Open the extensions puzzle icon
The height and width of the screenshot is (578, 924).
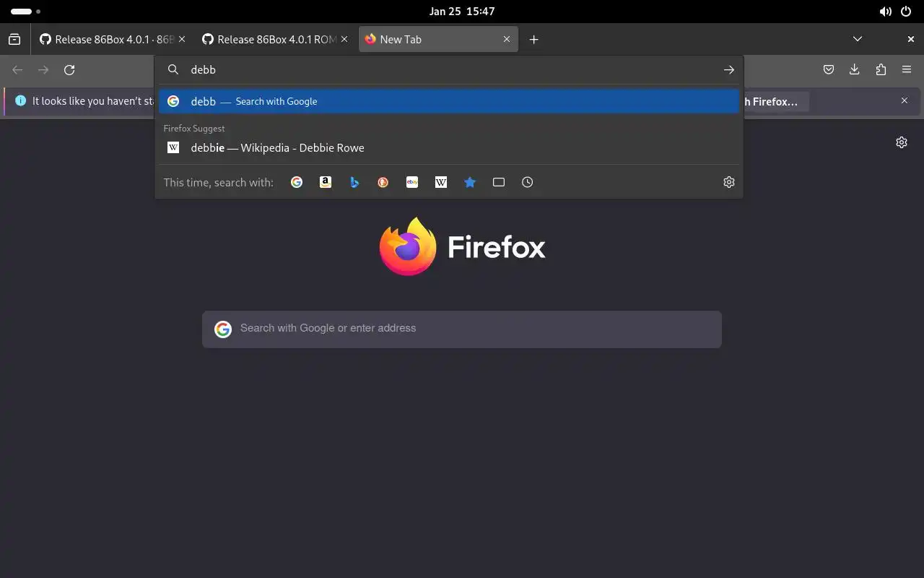coord(881,69)
